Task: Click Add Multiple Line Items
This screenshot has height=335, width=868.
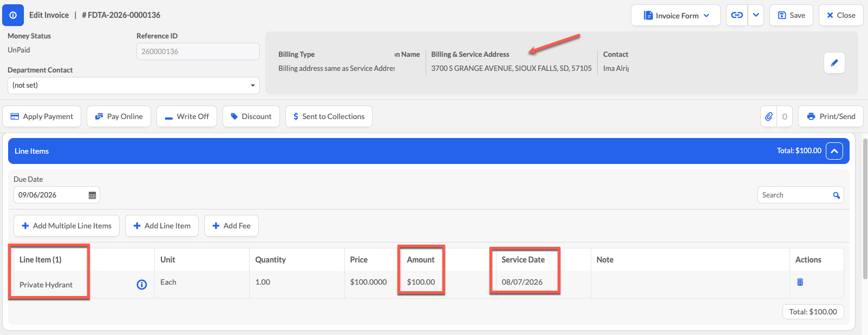Action: tap(67, 226)
